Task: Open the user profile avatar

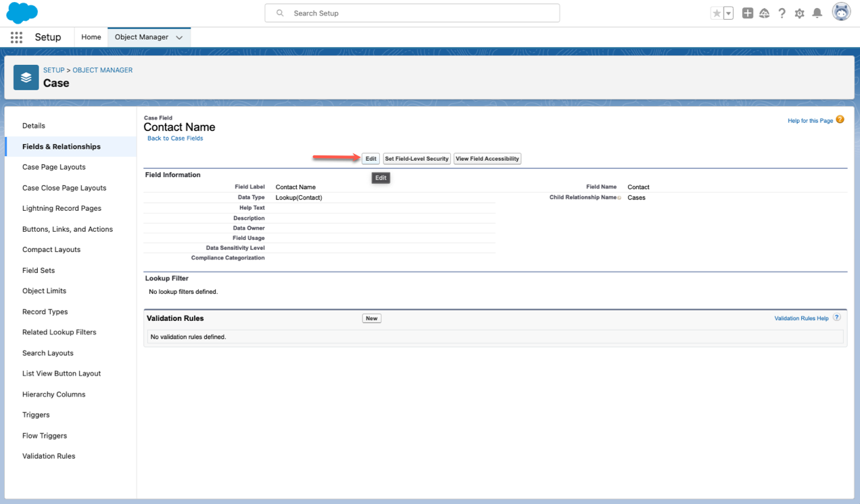Action: [x=841, y=12]
